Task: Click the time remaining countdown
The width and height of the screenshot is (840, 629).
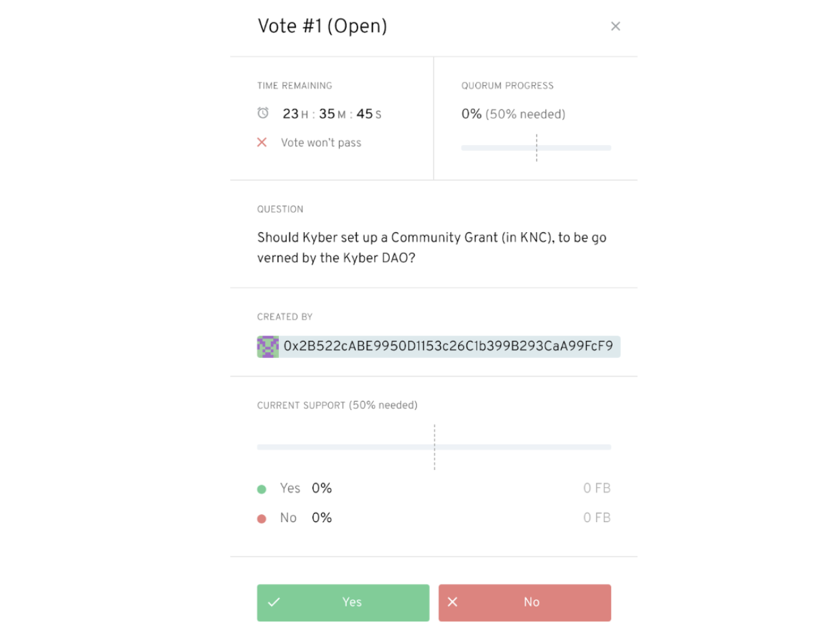Action: click(332, 114)
